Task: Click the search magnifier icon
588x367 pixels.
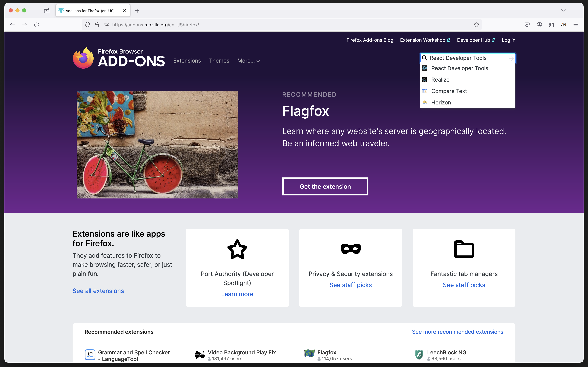Action: [424, 58]
